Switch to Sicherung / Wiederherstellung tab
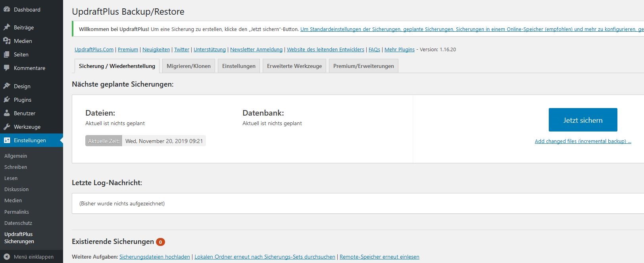The image size is (644, 263). pos(117,66)
